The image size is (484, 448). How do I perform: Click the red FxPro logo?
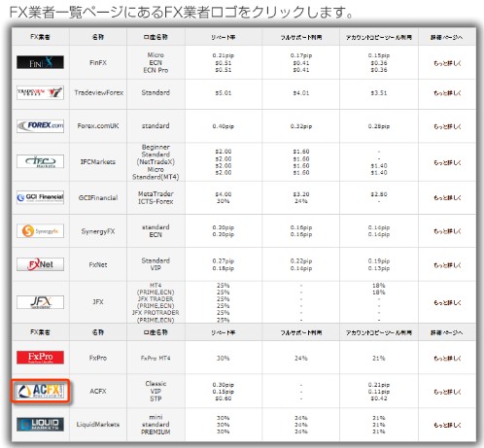40,358
